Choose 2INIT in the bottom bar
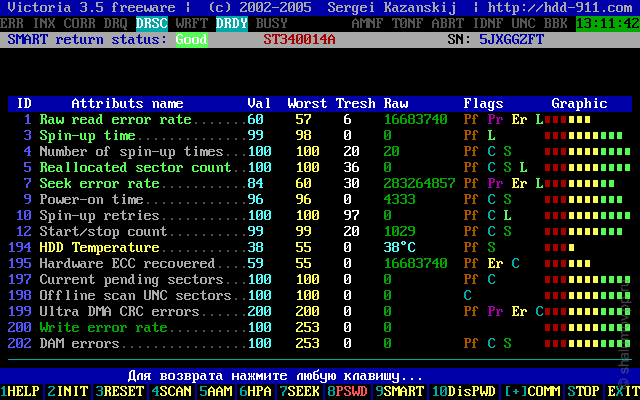 [x=67, y=391]
